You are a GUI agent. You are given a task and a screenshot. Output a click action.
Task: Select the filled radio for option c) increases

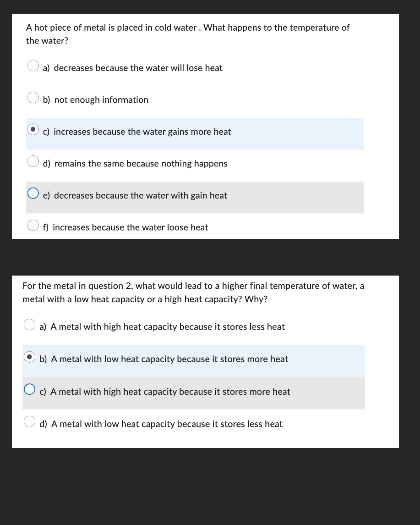(33, 129)
